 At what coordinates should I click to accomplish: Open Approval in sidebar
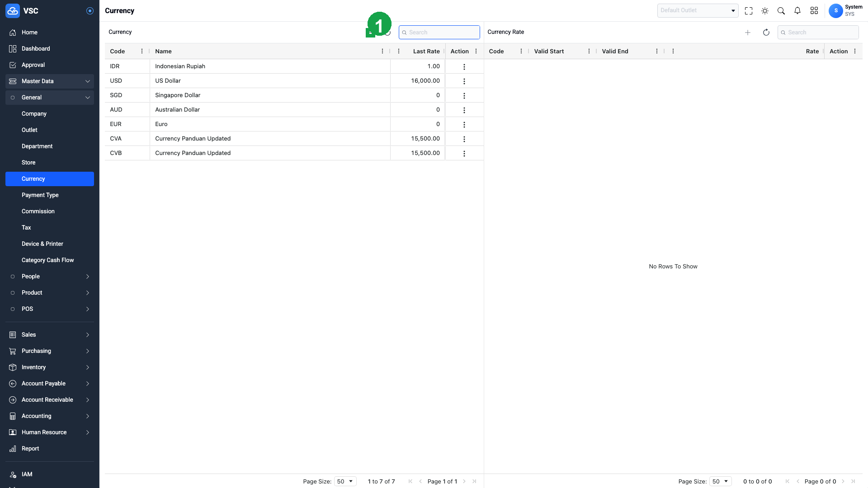pos(50,65)
